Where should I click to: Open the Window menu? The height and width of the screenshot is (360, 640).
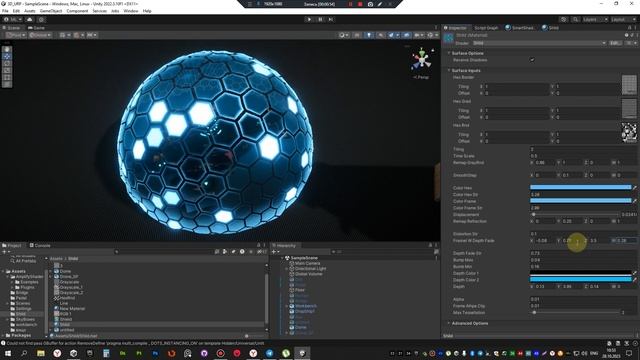(131, 11)
